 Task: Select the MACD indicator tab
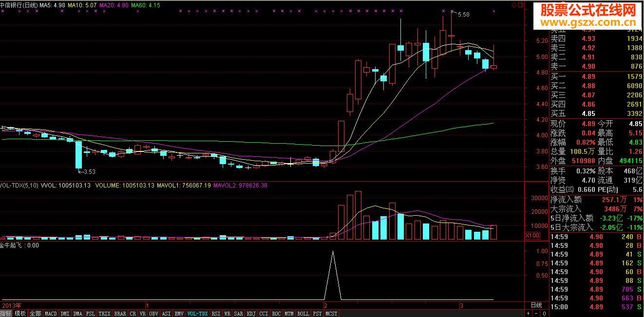click(x=51, y=314)
